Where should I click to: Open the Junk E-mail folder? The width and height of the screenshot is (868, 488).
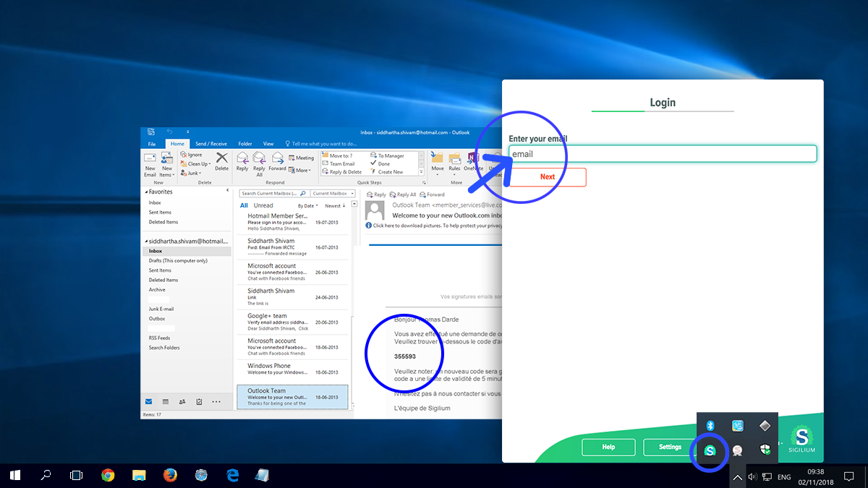161,309
